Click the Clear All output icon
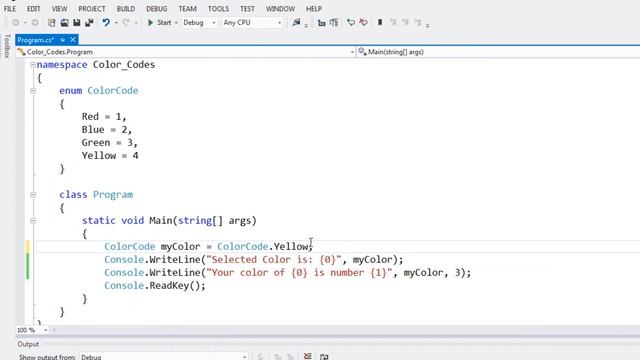The image size is (640, 360). (308, 357)
